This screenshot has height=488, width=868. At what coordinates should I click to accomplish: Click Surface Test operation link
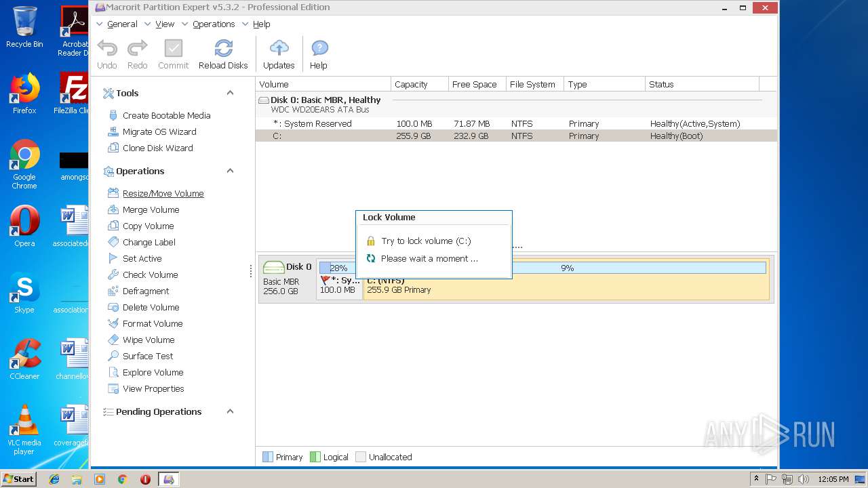coord(148,356)
